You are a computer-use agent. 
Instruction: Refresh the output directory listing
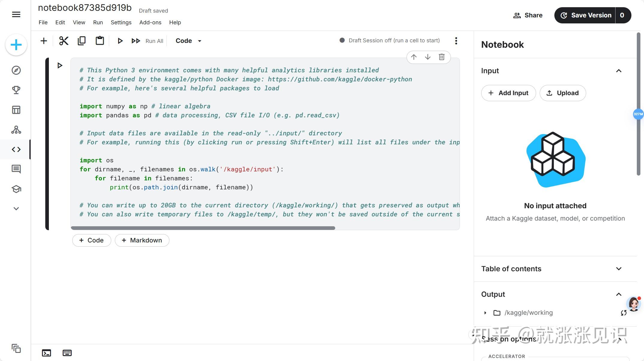624,313
